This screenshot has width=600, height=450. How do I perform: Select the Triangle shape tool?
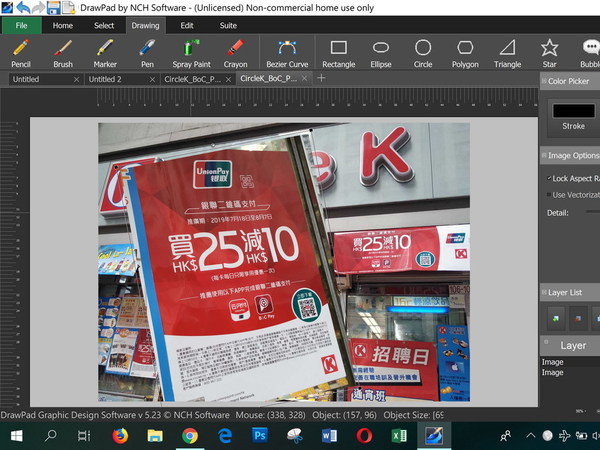pos(507,53)
